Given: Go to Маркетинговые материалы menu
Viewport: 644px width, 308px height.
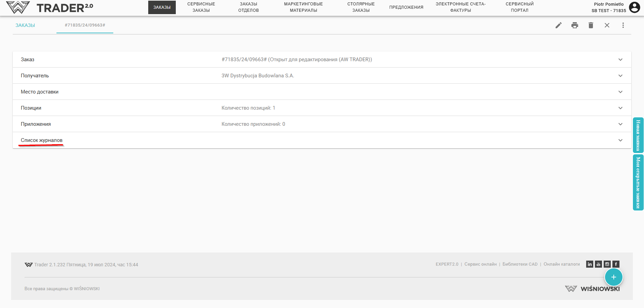Looking at the screenshot, I should 303,7.
